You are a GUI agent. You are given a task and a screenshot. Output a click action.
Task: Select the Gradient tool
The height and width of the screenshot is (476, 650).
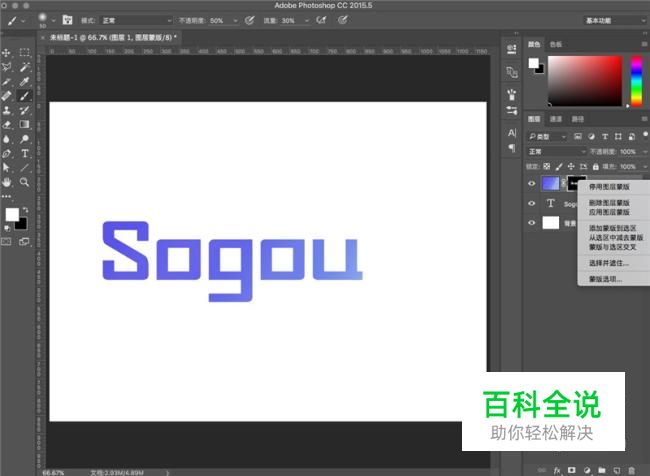(24, 124)
